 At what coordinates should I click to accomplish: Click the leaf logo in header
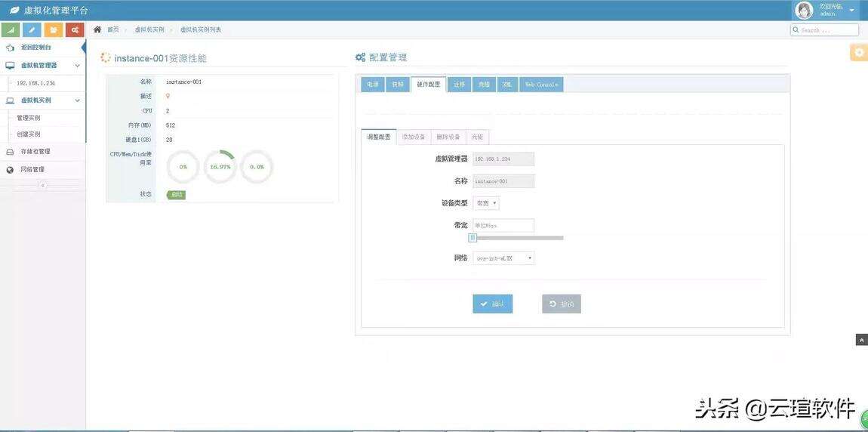[14, 11]
